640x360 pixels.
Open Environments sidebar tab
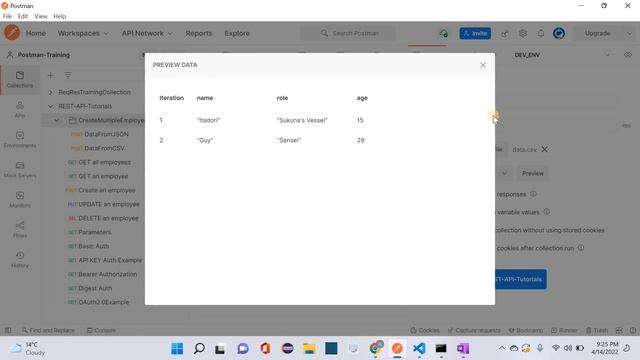pyautogui.click(x=20, y=140)
